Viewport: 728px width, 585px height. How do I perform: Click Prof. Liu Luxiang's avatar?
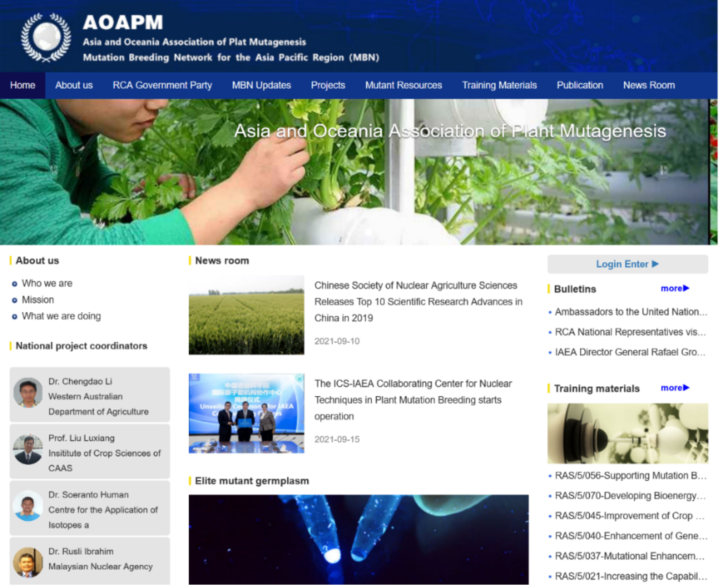pyautogui.click(x=28, y=450)
